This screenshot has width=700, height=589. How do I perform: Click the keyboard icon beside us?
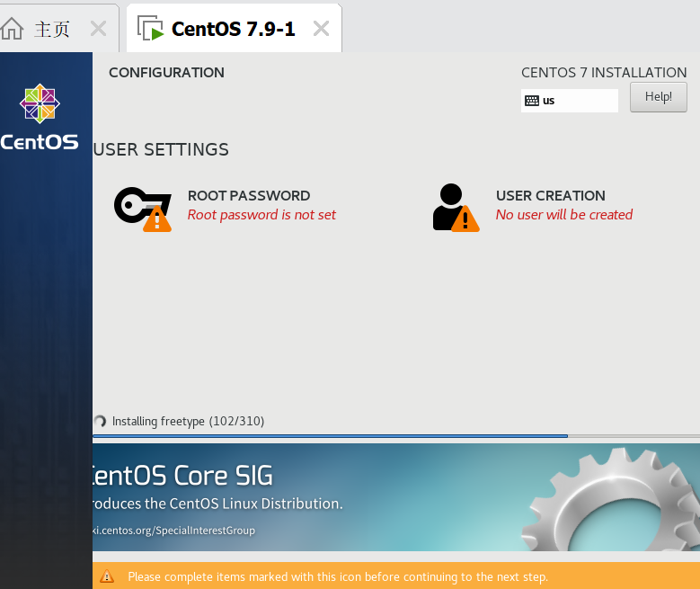coord(532,101)
